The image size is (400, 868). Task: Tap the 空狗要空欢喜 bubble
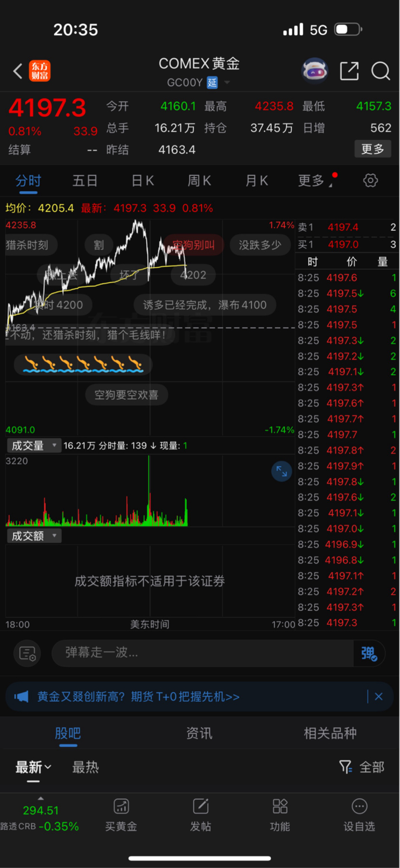[x=126, y=395]
